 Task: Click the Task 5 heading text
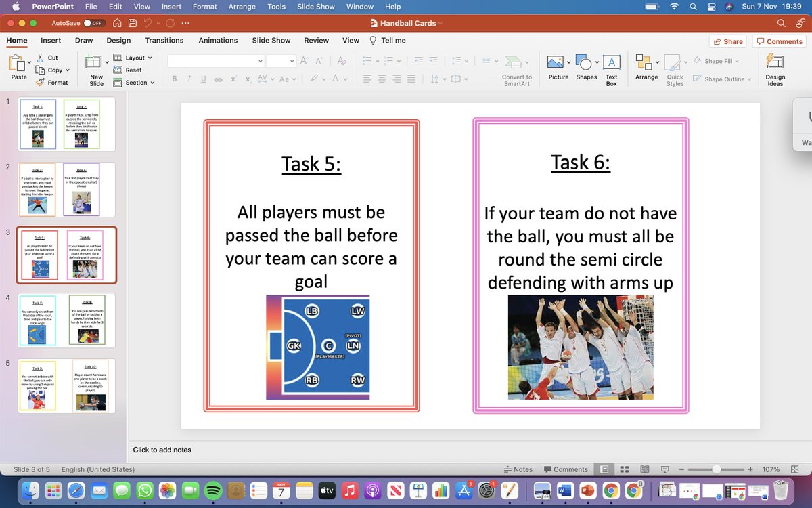311,164
